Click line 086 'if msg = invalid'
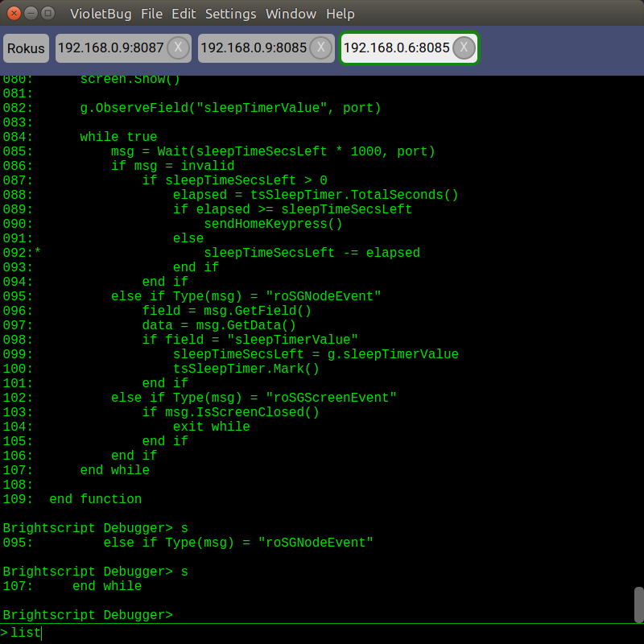The height and width of the screenshot is (644, 644). tap(172, 166)
